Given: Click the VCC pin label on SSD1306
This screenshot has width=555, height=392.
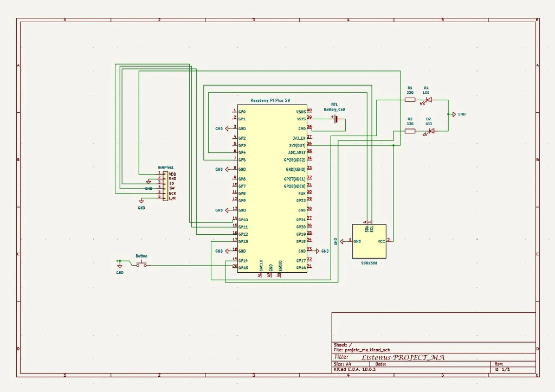Looking at the screenshot, I should 381,241.
